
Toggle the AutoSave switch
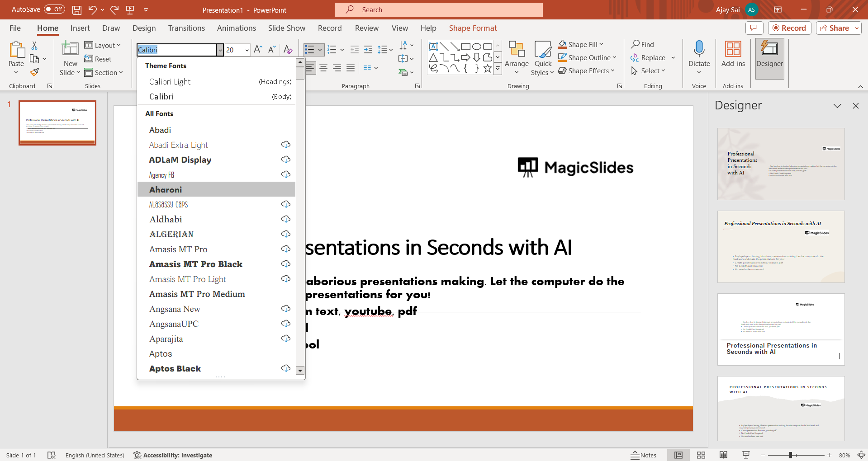click(x=54, y=9)
